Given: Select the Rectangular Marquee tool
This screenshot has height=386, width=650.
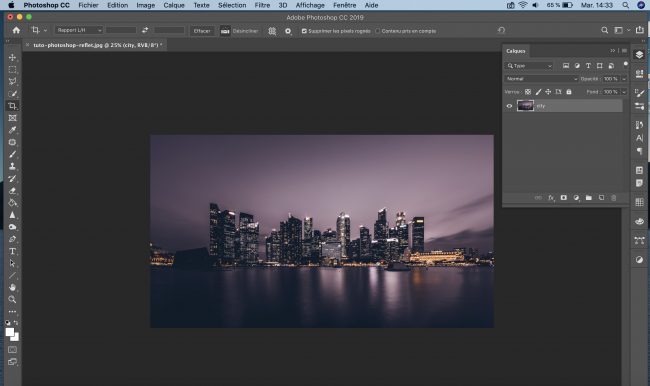Looking at the screenshot, I should click(x=12, y=69).
